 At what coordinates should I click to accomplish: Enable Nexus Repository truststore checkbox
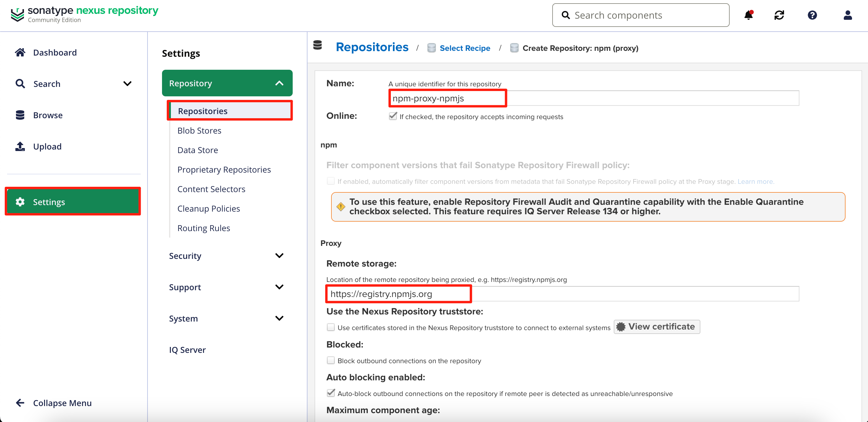(331, 327)
